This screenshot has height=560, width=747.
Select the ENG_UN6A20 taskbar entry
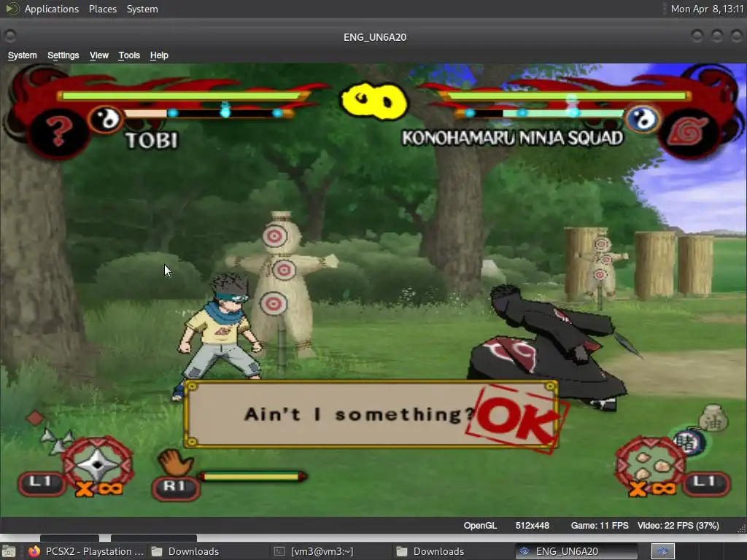[576, 551]
